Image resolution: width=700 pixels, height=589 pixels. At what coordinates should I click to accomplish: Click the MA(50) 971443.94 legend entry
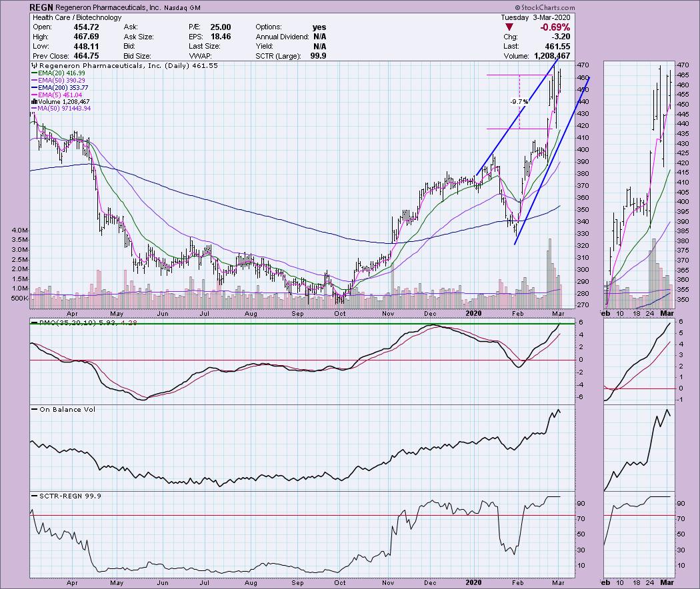61,109
